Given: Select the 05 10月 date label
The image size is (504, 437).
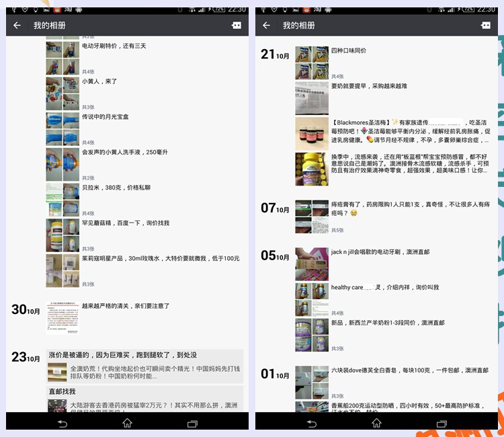Looking at the screenshot, I should 275,255.
